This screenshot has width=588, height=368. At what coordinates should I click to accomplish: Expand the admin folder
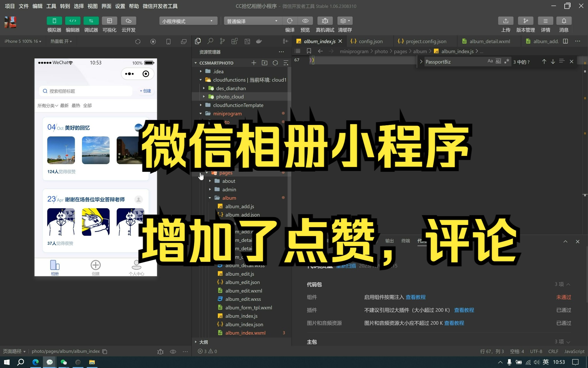[210, 189]
